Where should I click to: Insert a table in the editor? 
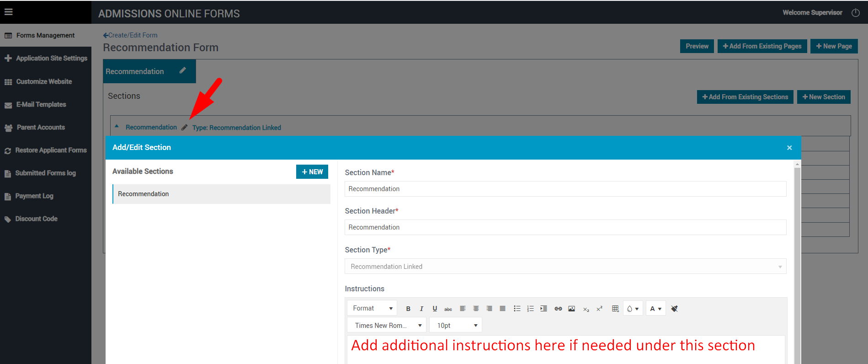coord(615,309)
